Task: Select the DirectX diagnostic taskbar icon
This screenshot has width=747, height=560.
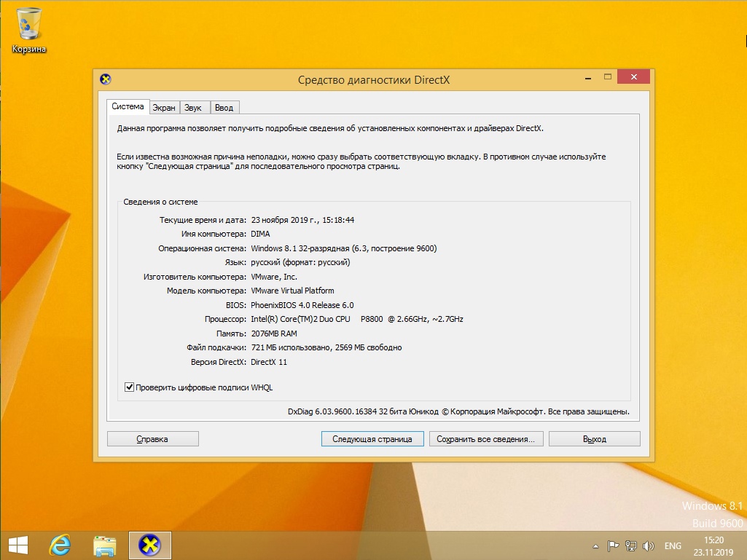Action: (x=149, y=545)
